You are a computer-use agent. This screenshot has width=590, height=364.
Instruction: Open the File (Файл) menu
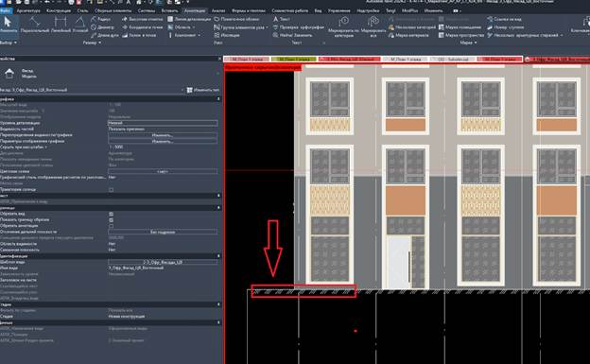[6, 11]
